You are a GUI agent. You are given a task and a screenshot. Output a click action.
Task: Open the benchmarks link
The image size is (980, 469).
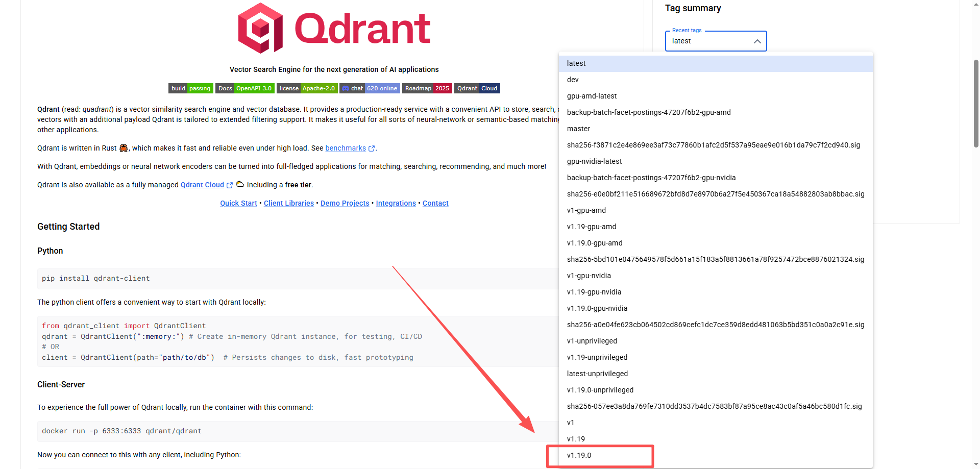click(346, 148)
